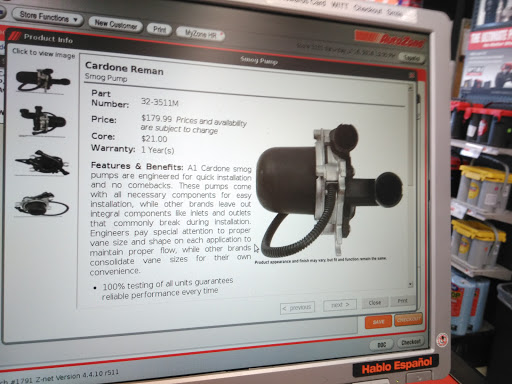Click the gray Checkout button at bottom
512x384 pixels.
coord(410,342)
